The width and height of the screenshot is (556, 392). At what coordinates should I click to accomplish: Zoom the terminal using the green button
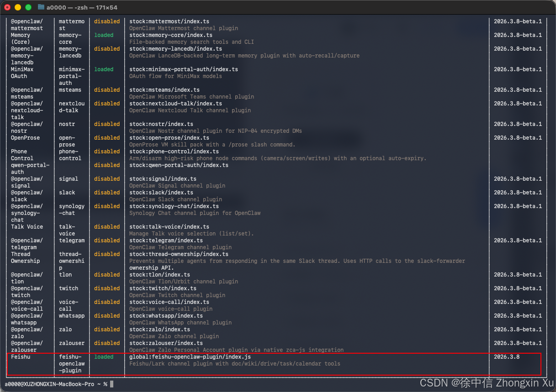pos(28,7)
